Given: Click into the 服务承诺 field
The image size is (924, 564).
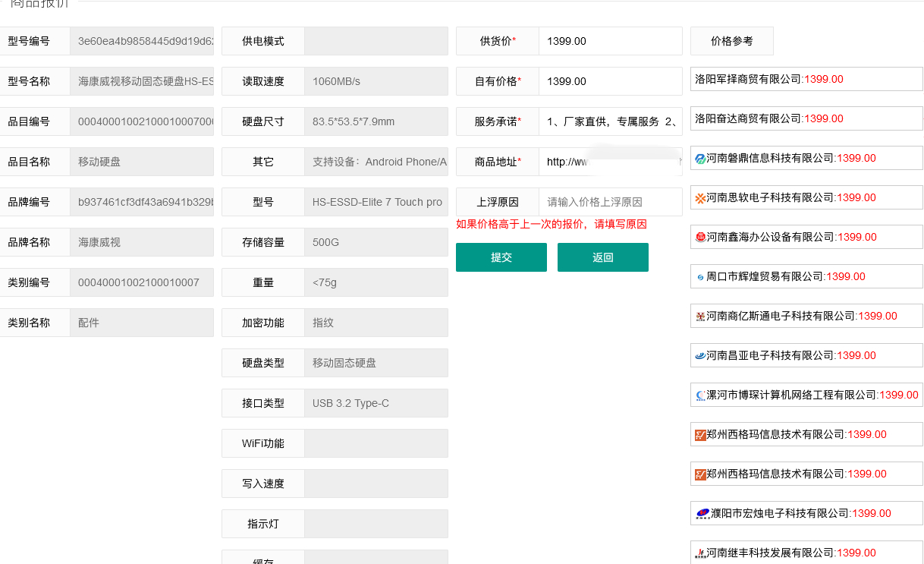Looking at the screenshot, I should [x=611, y=121].
